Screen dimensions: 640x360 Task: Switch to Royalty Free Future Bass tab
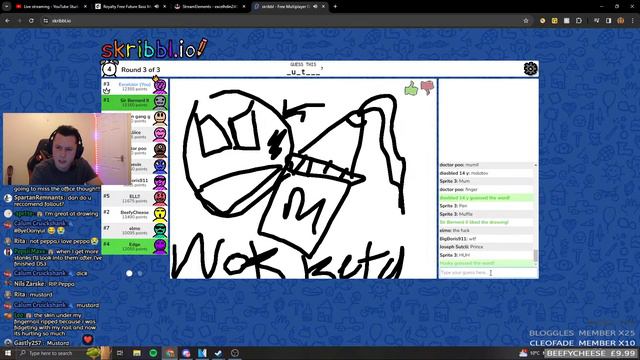[130, 7]
